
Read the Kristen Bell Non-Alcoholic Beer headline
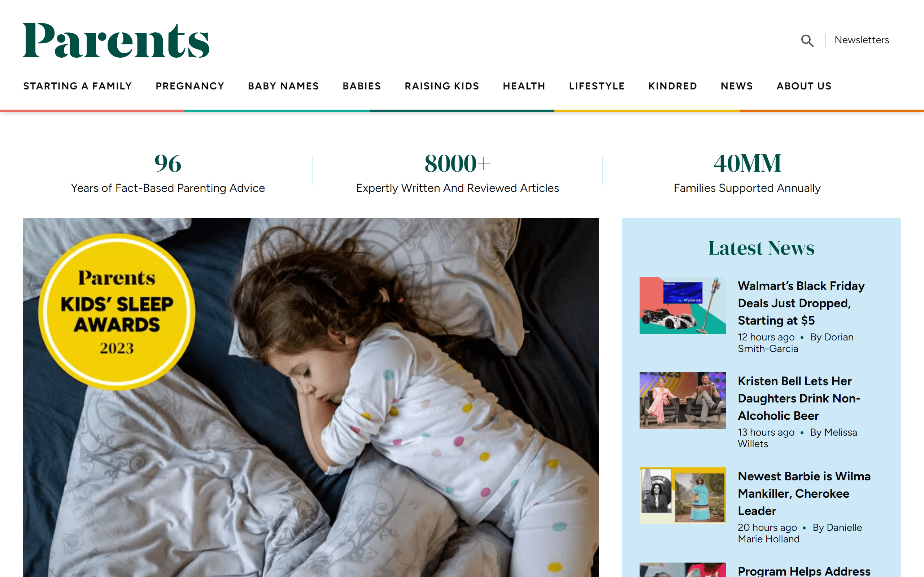pyautogui.click(x=799, y=398)
